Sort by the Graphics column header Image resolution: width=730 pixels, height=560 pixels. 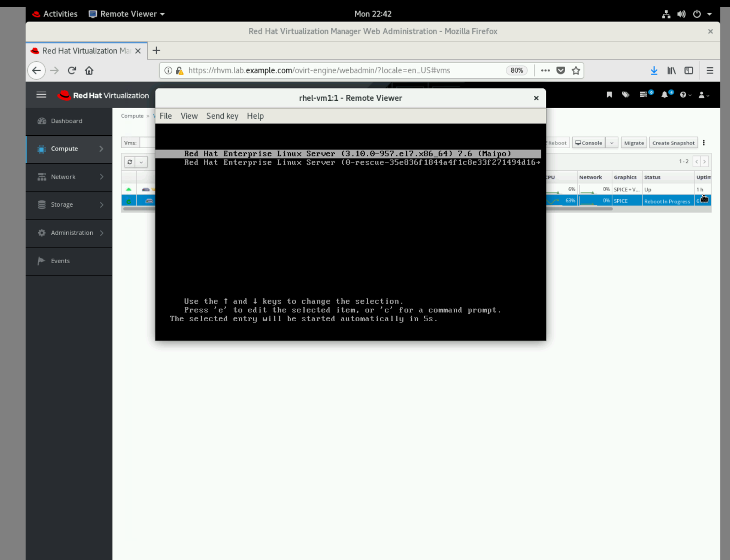(x=625, y=177)
